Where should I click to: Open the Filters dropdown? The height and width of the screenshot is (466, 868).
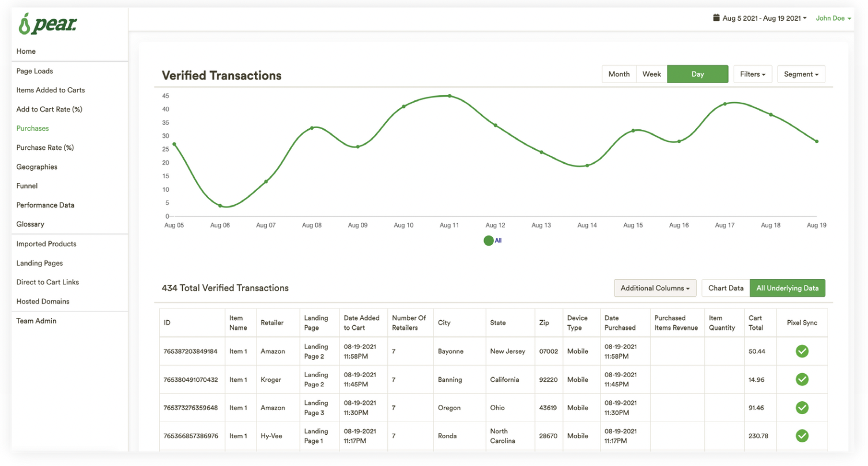click(x=753, y=74)
